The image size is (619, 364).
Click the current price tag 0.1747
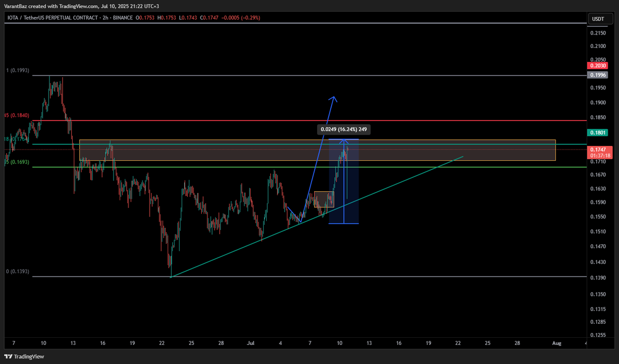600,150
